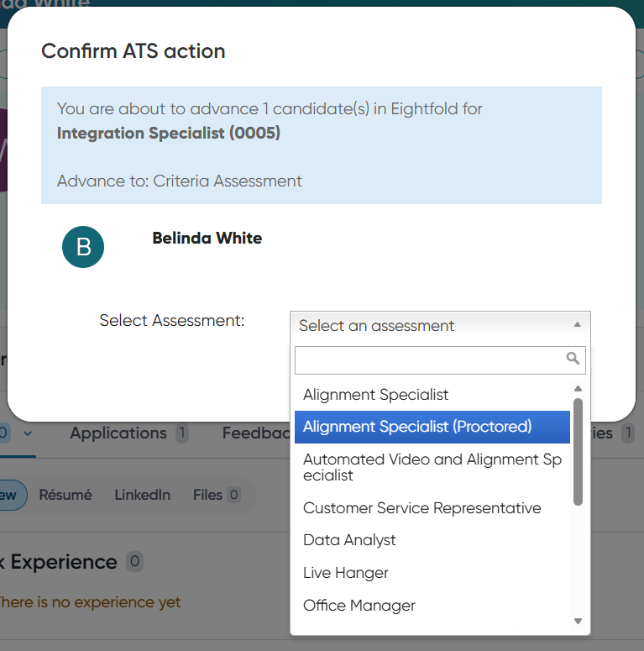644x651 pixels.
Task: Expand the chevron left of Applications tab
Action: [27, 433]
